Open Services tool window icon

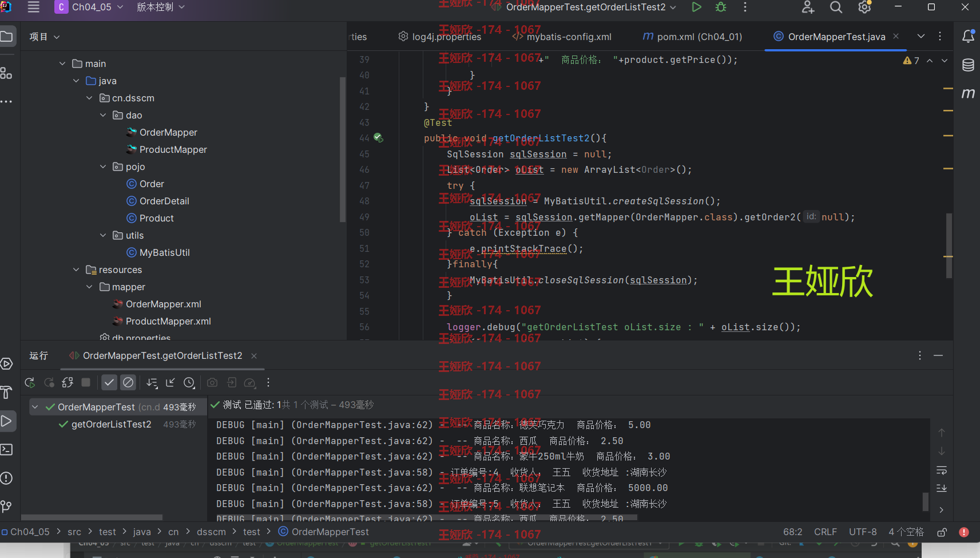tap(6, 363)
